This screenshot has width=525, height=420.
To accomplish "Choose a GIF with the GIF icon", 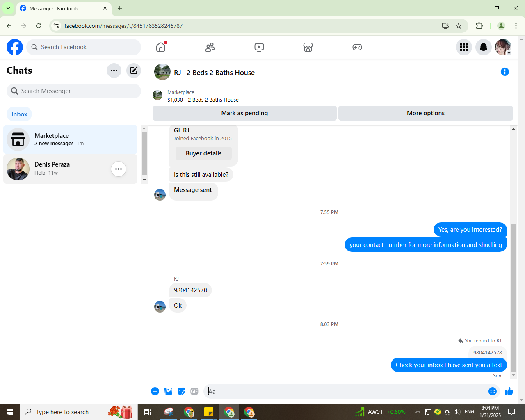I will 194,391.
